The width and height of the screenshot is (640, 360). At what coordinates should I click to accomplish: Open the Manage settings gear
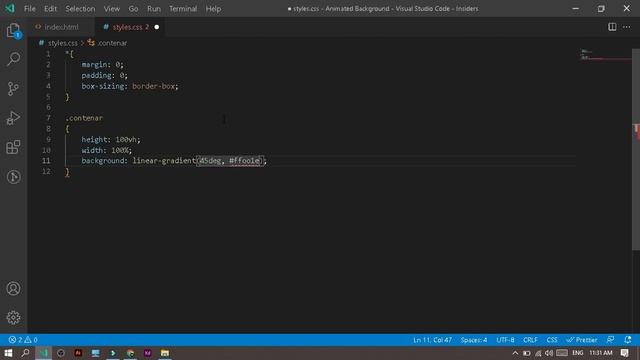coord(13,317)
